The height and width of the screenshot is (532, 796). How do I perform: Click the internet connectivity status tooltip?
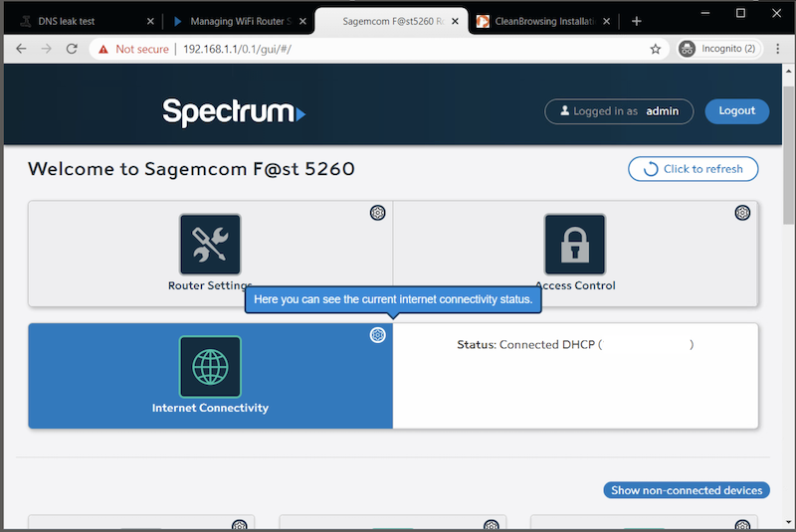click(393, 299)
